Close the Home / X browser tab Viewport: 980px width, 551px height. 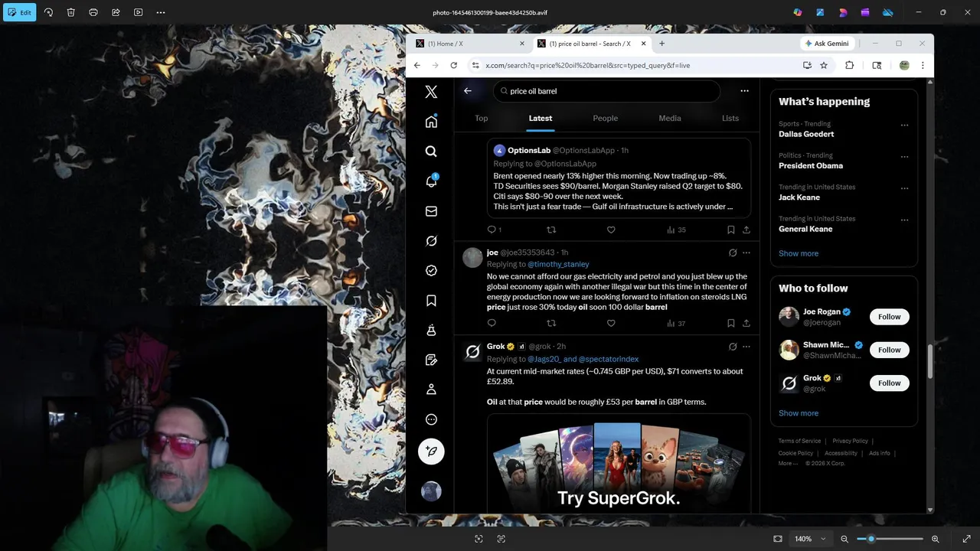click(x=522, y=44)
